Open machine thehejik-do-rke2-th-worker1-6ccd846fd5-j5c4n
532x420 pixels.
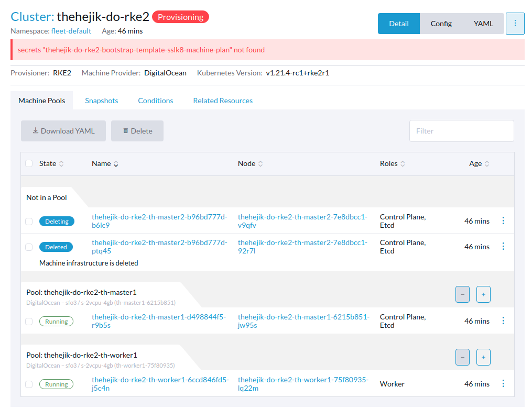pyautogui.click(x=160, y=384)
